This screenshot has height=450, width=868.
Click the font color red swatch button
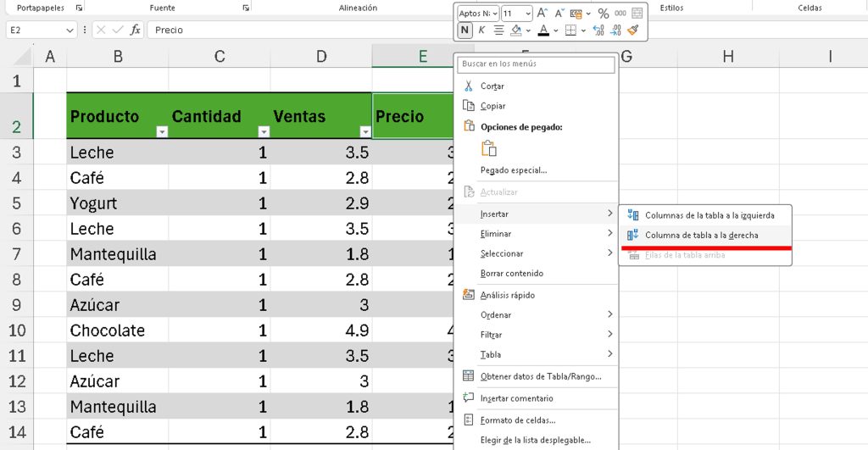pyautogui.click(x=543, y=31)
